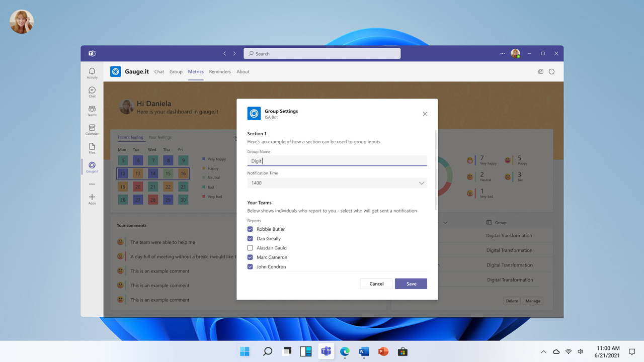Screen dimensions: 644x362
Task: Click the Group Name input field
Action: tap(337, 161)
